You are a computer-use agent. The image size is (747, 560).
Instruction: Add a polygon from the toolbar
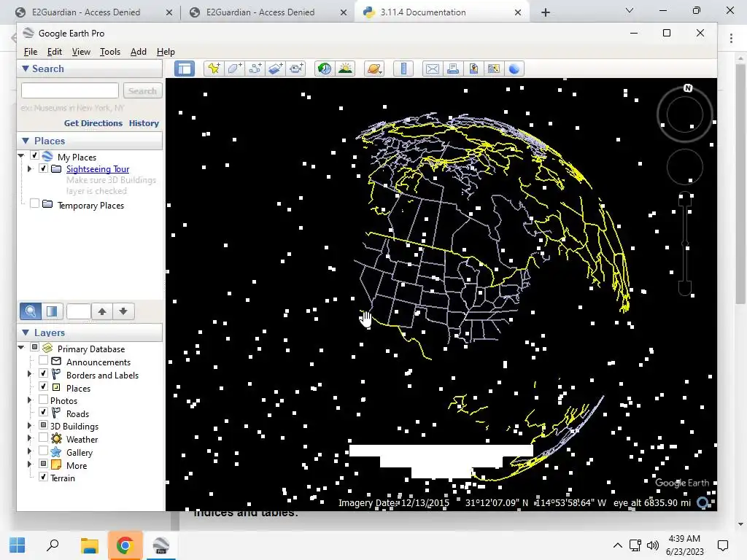(234, 69)
